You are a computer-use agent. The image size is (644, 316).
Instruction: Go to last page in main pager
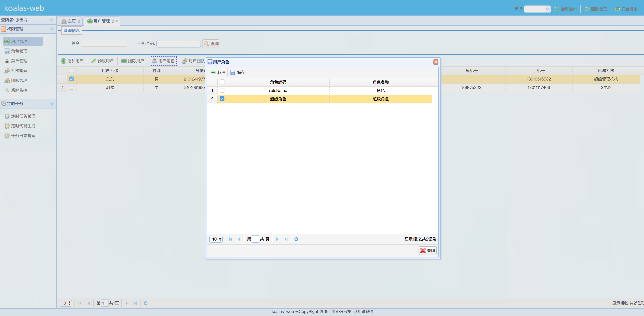point(135,303)
